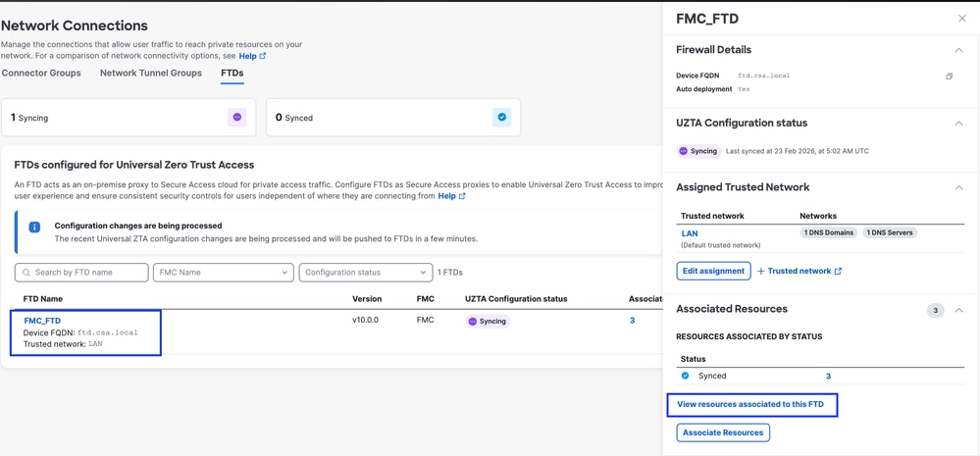Click the v10.0.0 version cell
Image resolution: width=980 pixels, height=456 pixels.
(366, 320)
